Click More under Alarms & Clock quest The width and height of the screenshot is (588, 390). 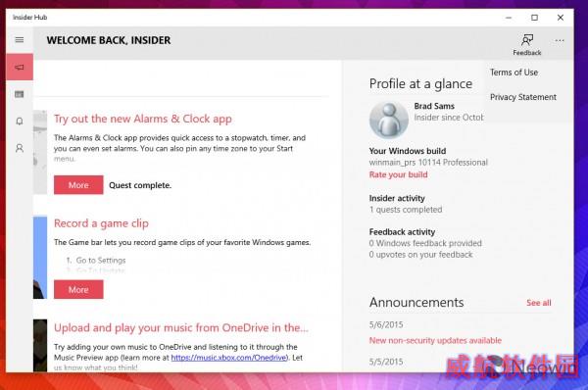pyautogui.click(x=78, y=185)
